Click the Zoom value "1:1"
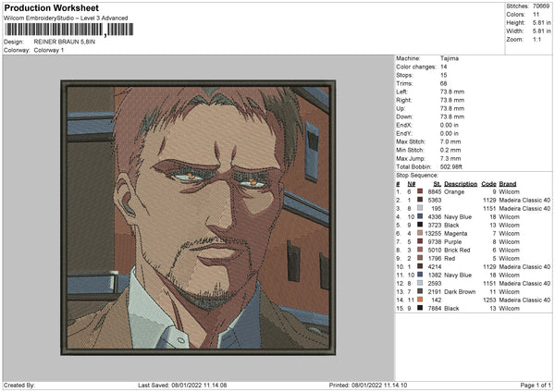This screenshot has height=392, width=555. point(536,39)
